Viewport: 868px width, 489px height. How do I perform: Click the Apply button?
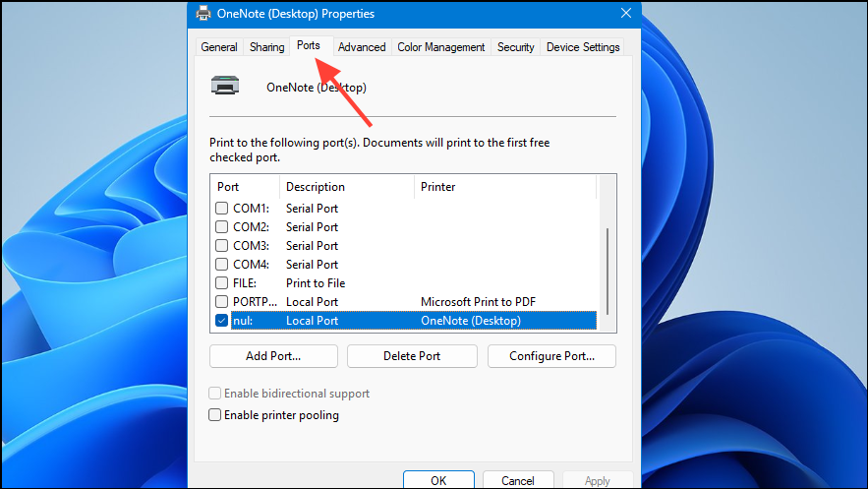point(598,479)
